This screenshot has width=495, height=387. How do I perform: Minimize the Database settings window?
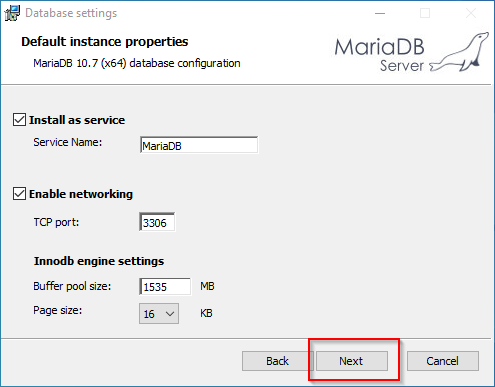click(x=380, y=13)
